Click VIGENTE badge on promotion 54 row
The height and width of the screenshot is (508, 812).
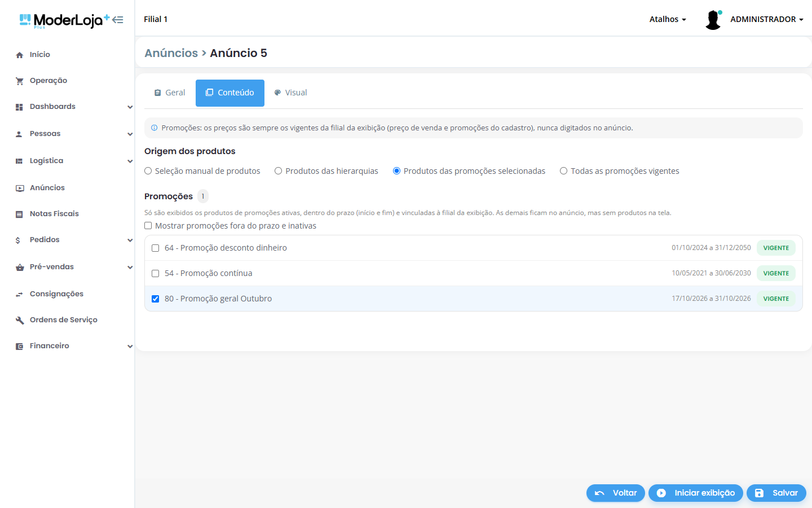pos(776,273)
